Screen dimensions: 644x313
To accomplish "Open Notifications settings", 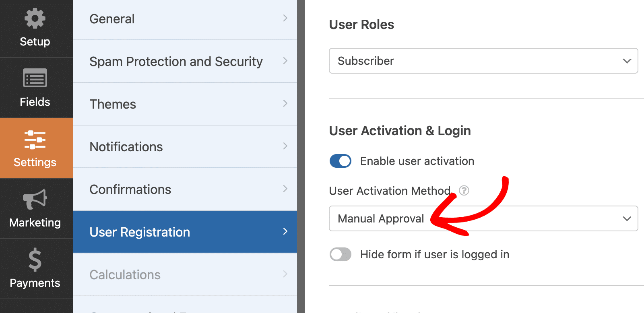I will (185, 147).
